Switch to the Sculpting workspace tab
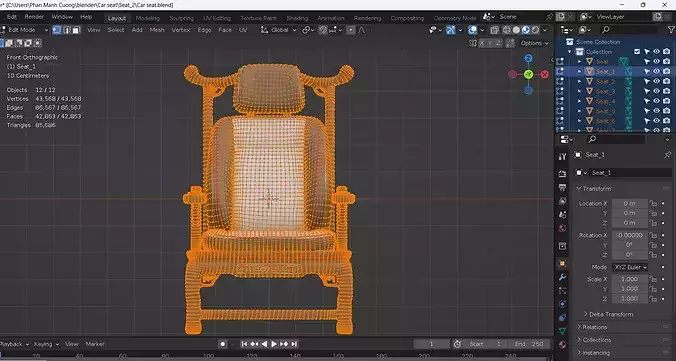This screenshot has height=361, width=676. [182, 18]
